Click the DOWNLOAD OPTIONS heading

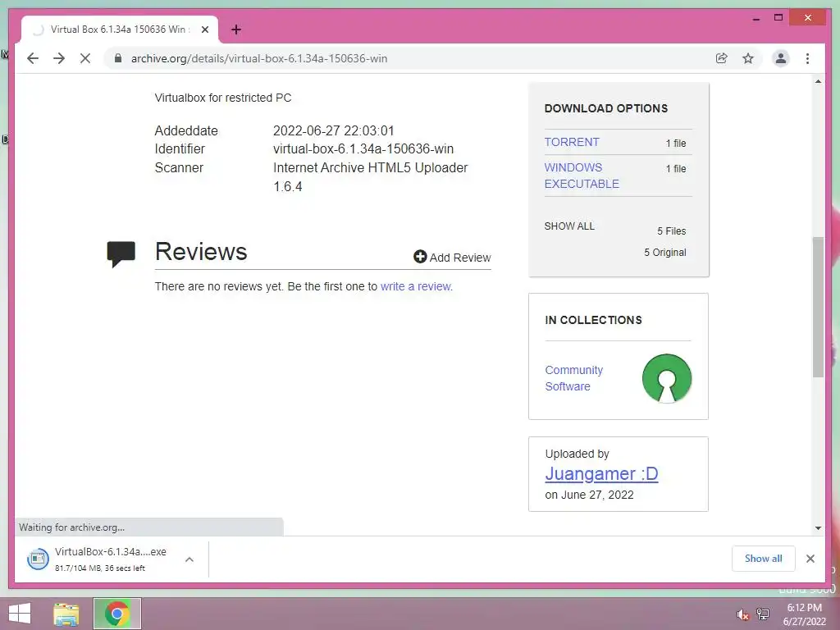point(606,108)
